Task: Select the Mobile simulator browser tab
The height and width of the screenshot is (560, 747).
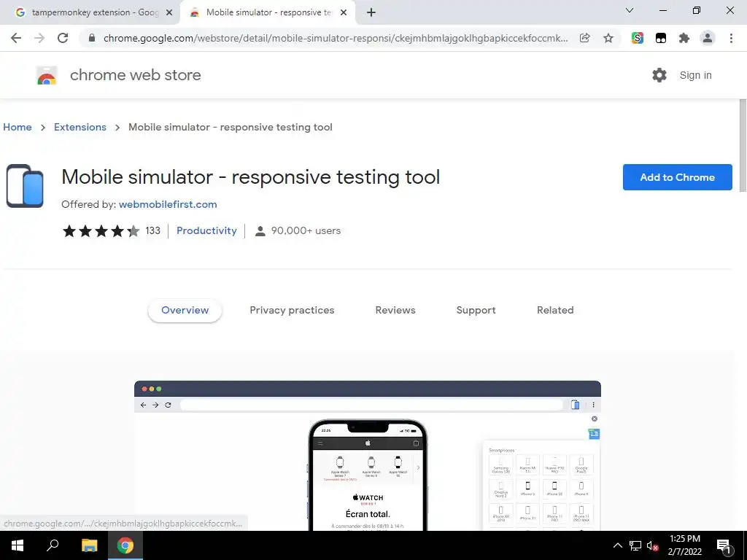Action: 268,12
